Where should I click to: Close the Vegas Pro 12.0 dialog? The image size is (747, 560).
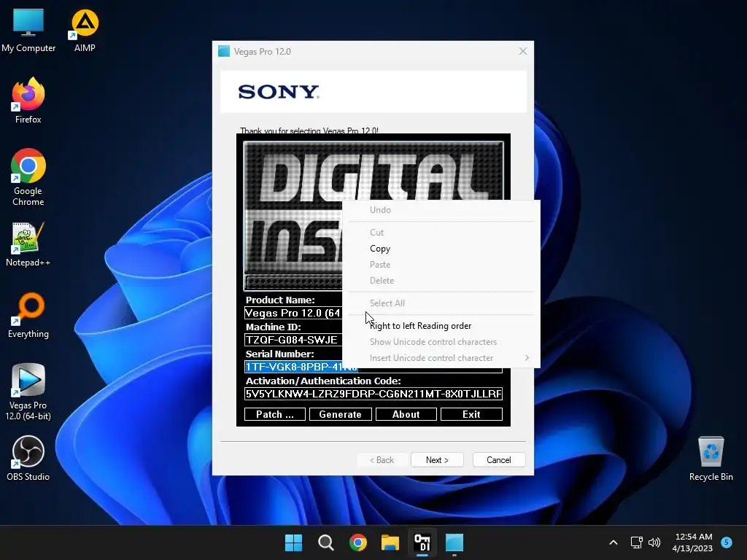(x=522, y=52)
